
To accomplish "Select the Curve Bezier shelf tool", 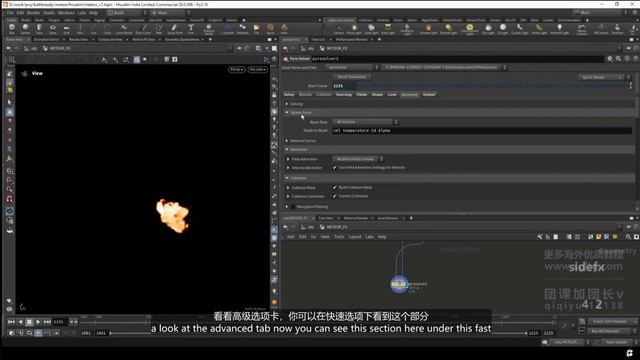I will click(x=124, y=29).
